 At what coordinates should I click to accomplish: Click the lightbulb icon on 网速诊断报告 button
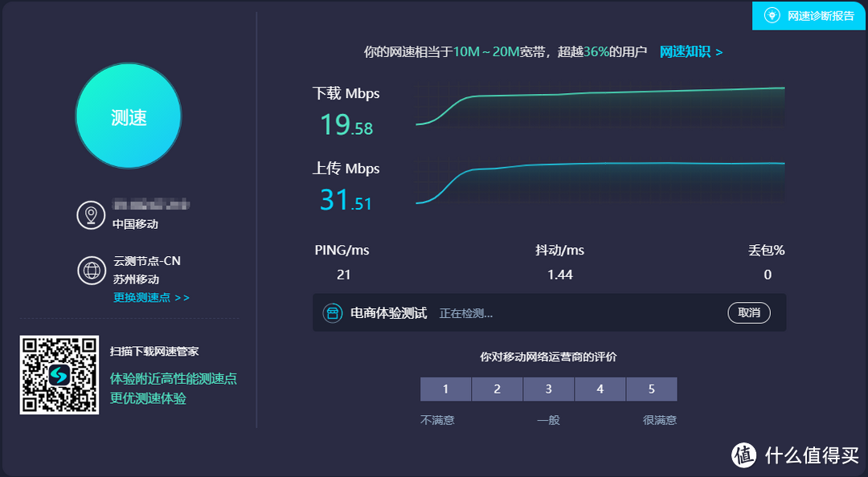tap(770, 15)
